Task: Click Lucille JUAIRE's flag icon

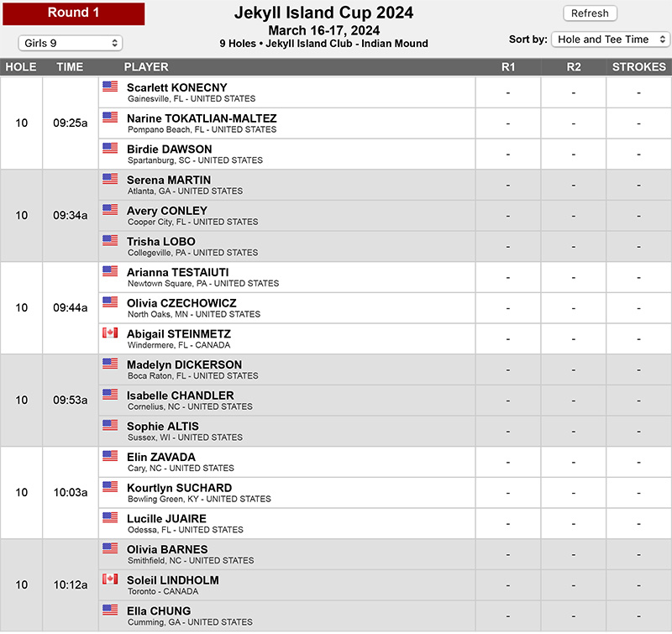Action: click(x=110, y=518)
